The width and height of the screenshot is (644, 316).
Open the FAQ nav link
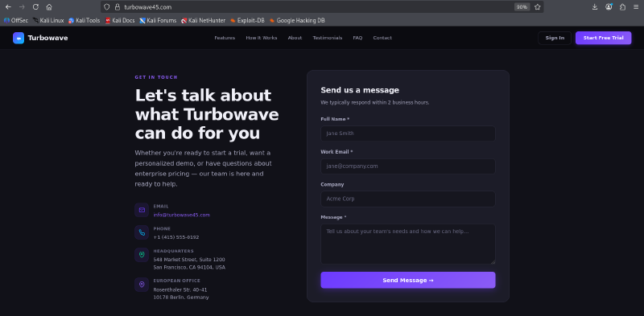357,38
